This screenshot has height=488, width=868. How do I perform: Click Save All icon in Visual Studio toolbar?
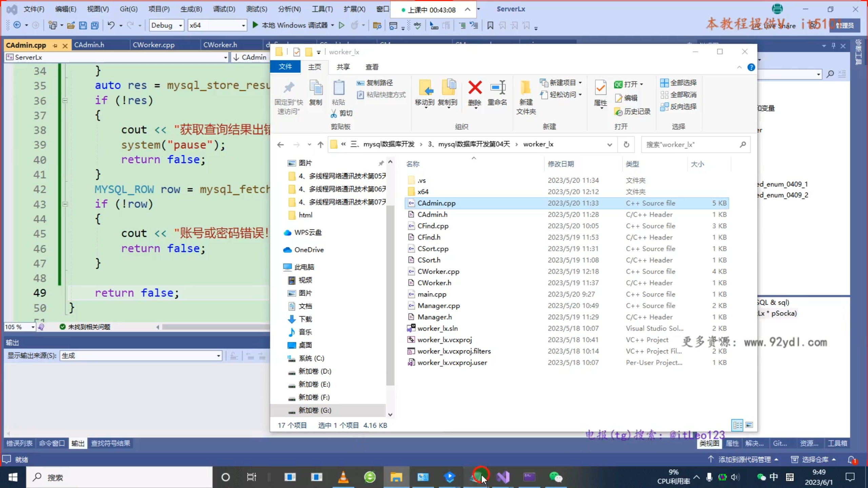tap(95, 25)
